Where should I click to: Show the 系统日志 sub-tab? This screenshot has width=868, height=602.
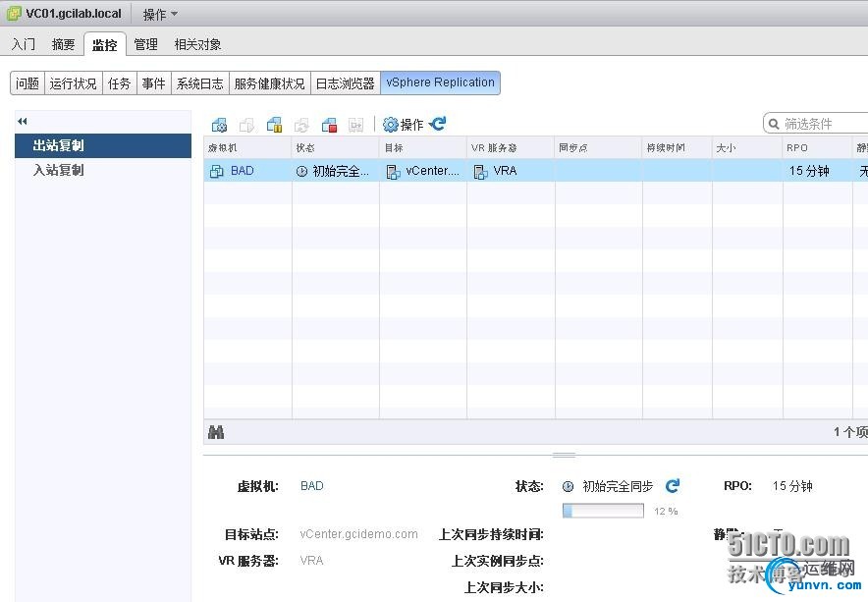(200, 83)
